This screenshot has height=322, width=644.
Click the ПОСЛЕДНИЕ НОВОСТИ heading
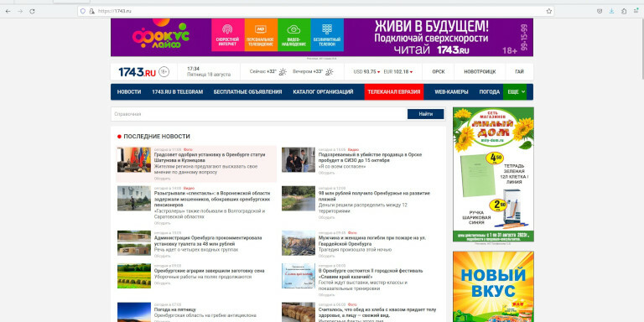point(157,137)
